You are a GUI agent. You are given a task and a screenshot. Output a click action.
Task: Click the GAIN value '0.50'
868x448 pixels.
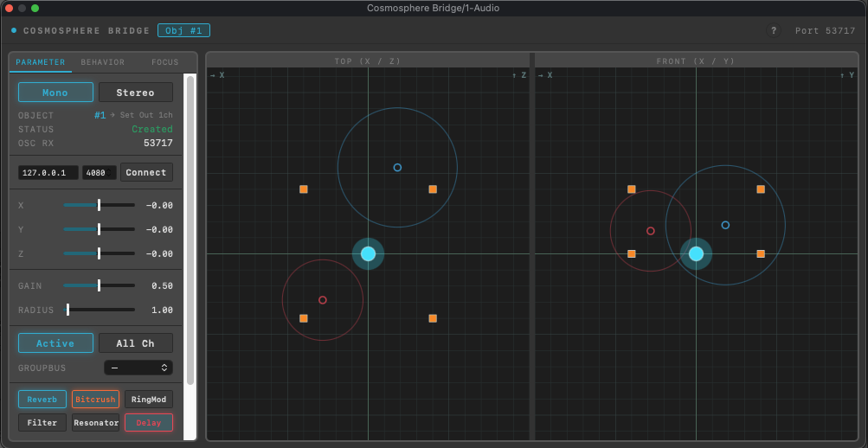(162, 286)
